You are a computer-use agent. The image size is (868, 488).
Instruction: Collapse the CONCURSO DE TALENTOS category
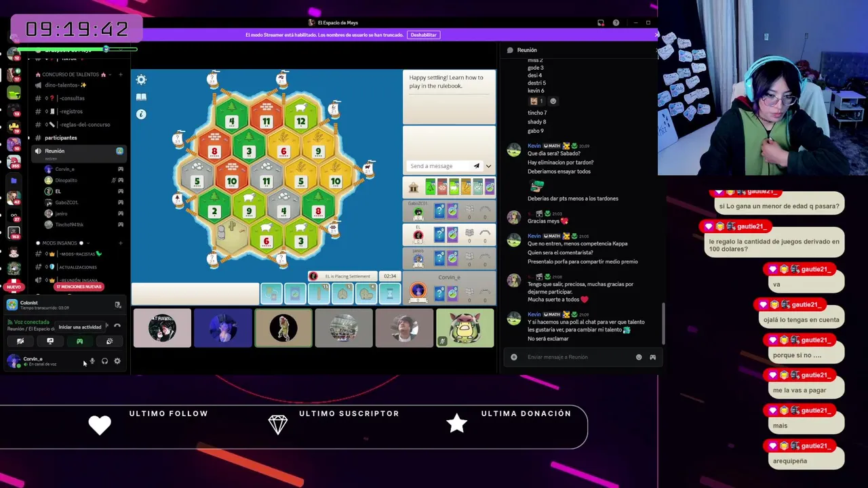[x=71, y=75]
